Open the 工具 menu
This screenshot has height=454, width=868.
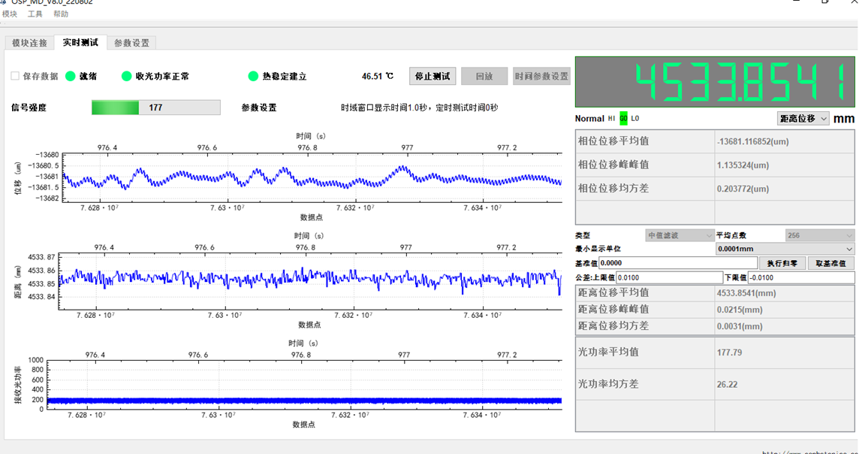click(x=35, y=14)
